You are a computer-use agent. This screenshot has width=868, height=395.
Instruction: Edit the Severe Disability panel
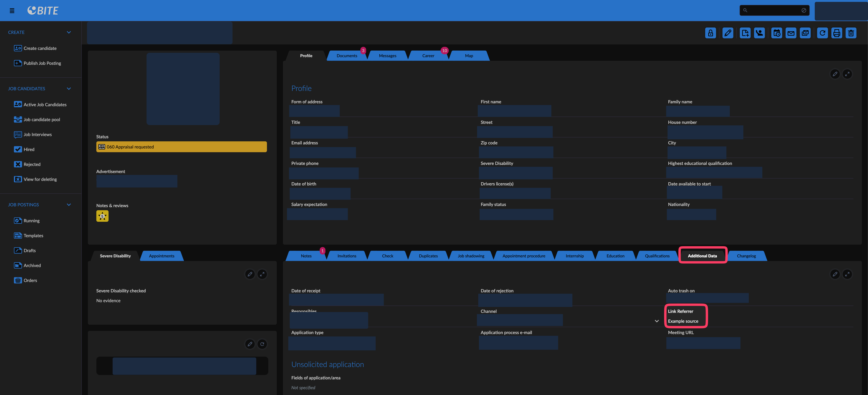click(x=250, y=274)
